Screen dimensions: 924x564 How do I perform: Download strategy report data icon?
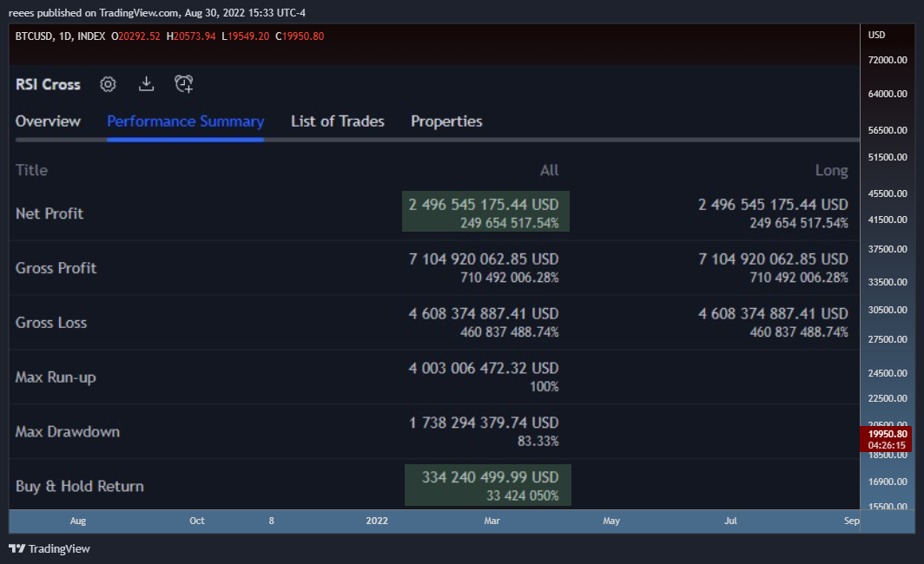pos(146,84)
